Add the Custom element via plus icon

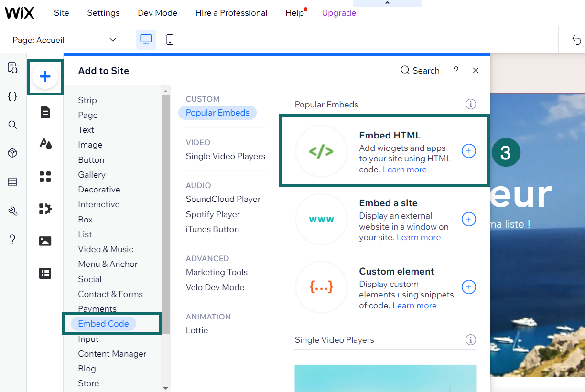click(468, 287)
